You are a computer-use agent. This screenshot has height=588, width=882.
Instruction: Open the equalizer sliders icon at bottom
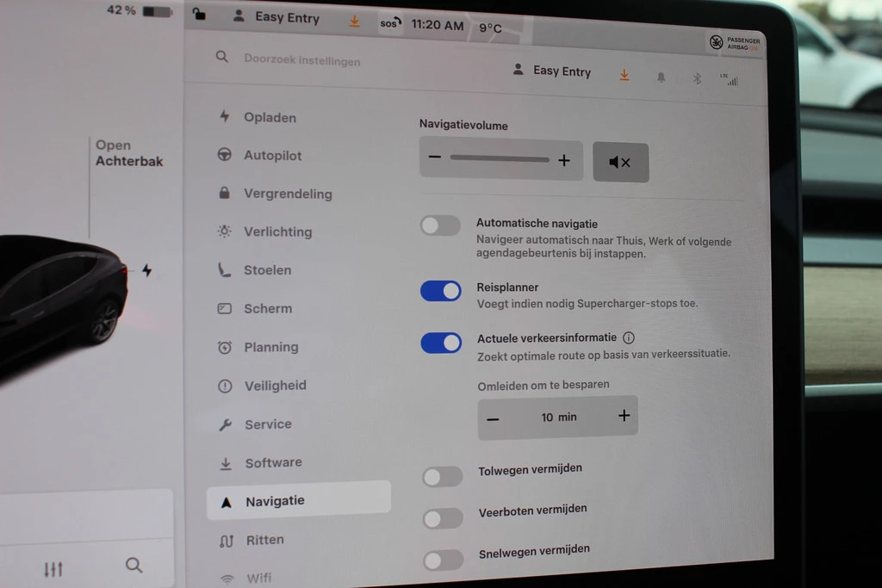tap(53, 569)
